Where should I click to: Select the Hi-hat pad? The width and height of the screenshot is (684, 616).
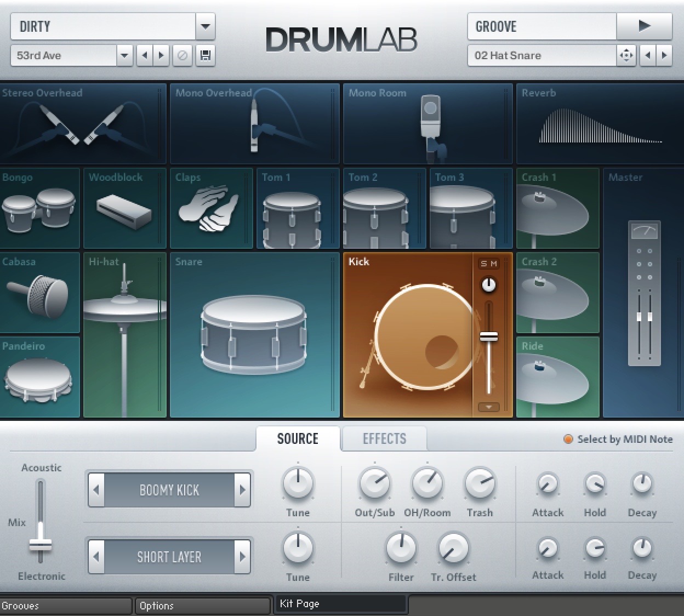[124, 335]
